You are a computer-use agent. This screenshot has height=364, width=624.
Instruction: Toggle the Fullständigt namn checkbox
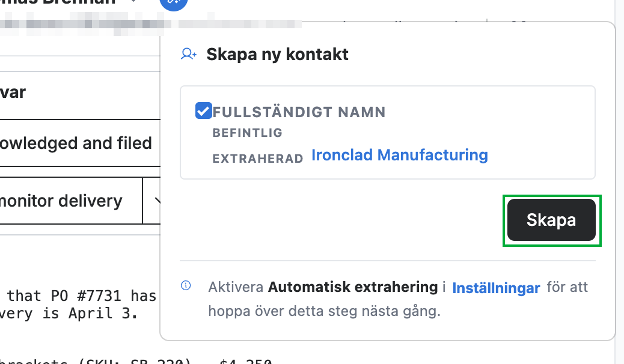(x=203, y=111)
